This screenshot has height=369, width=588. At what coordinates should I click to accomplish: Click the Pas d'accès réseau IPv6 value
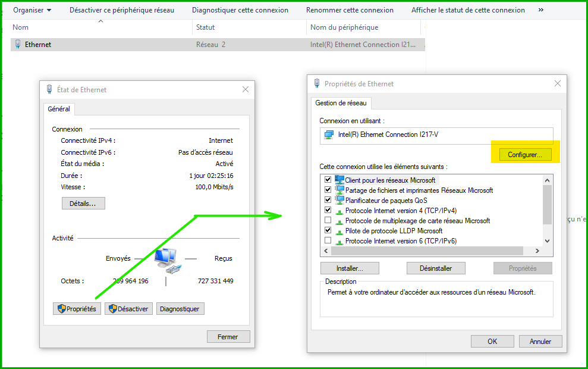coord(206,152)
